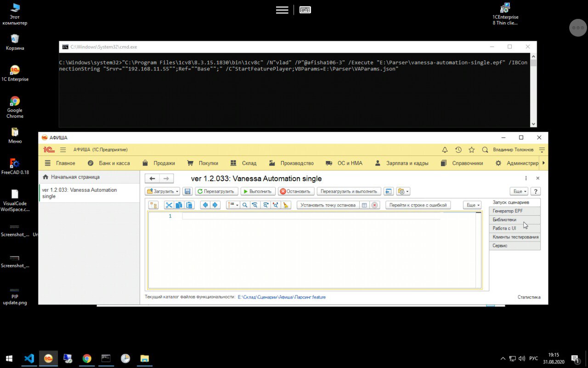Click the three-dot form options icon
588x368 pixels.
[x=526, y=178]
